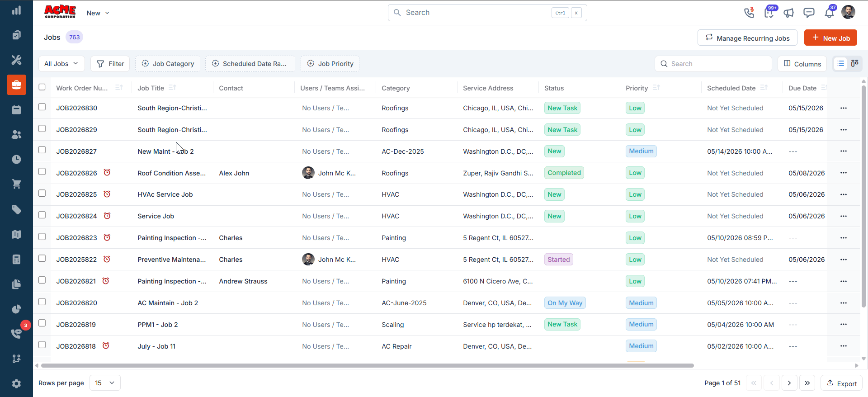Check the box for JOB2026826
Viewport: 868px width, 397px height.
tap(42, 171)
